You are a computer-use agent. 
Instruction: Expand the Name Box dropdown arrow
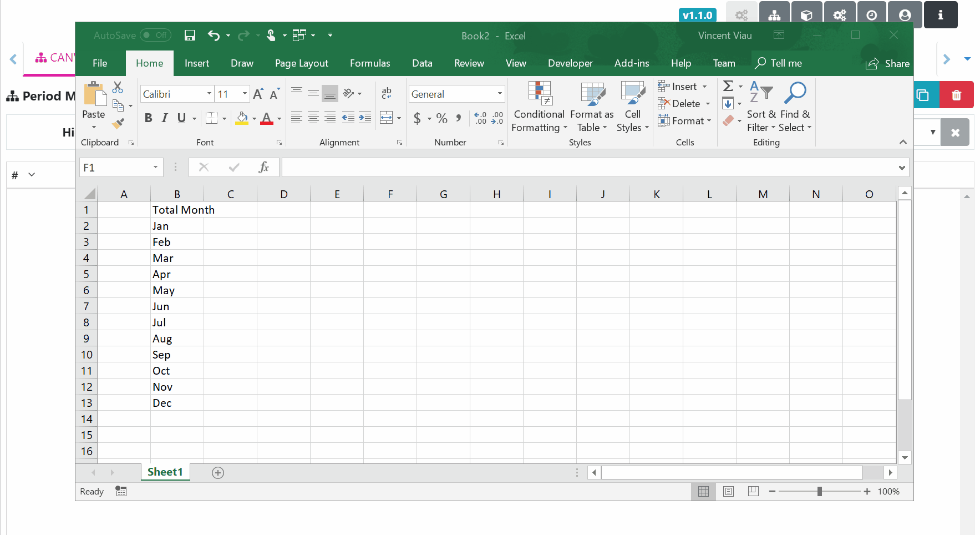[155, 167]
